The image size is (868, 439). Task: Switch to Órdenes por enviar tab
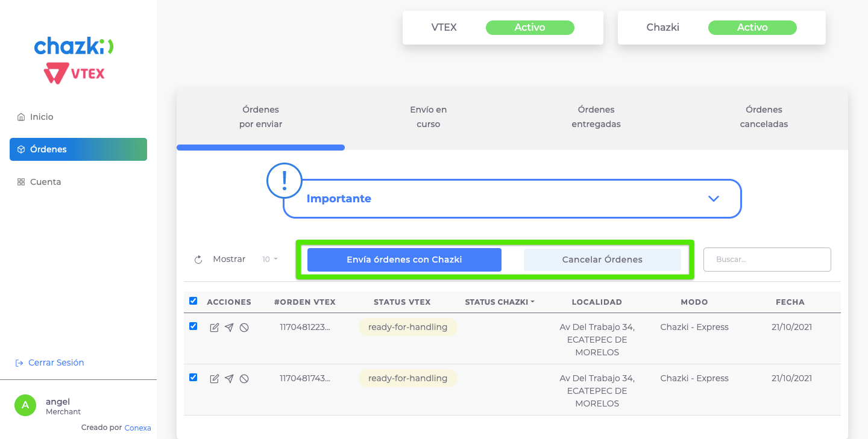260,117
